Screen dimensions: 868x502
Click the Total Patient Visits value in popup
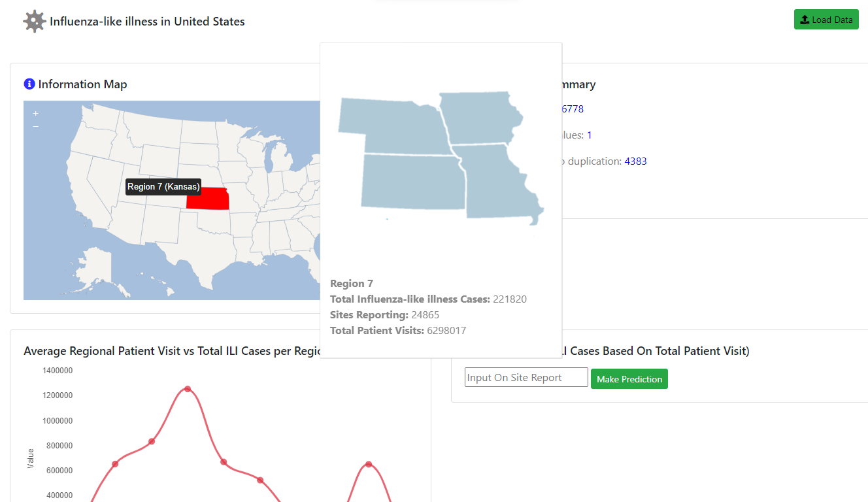click(446, 330)
